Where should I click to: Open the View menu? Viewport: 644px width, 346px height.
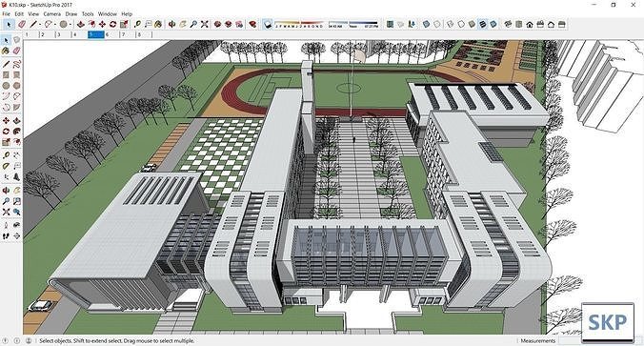coord(33,14)
